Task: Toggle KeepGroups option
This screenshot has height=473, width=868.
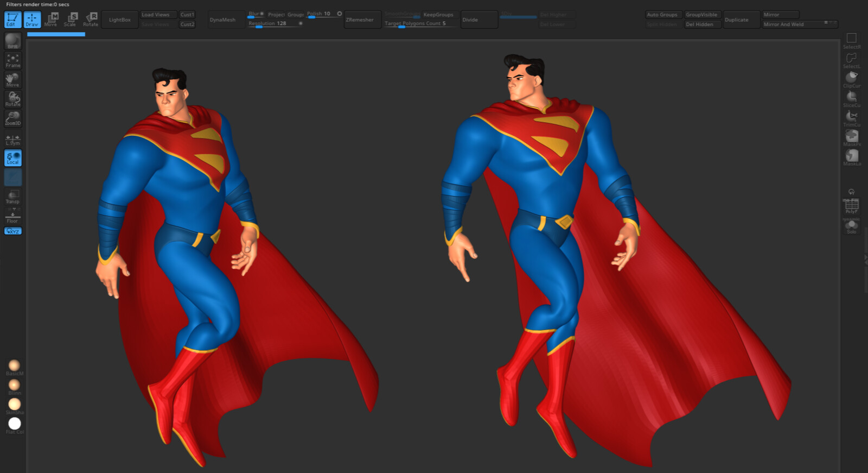Action: (438, 15)
